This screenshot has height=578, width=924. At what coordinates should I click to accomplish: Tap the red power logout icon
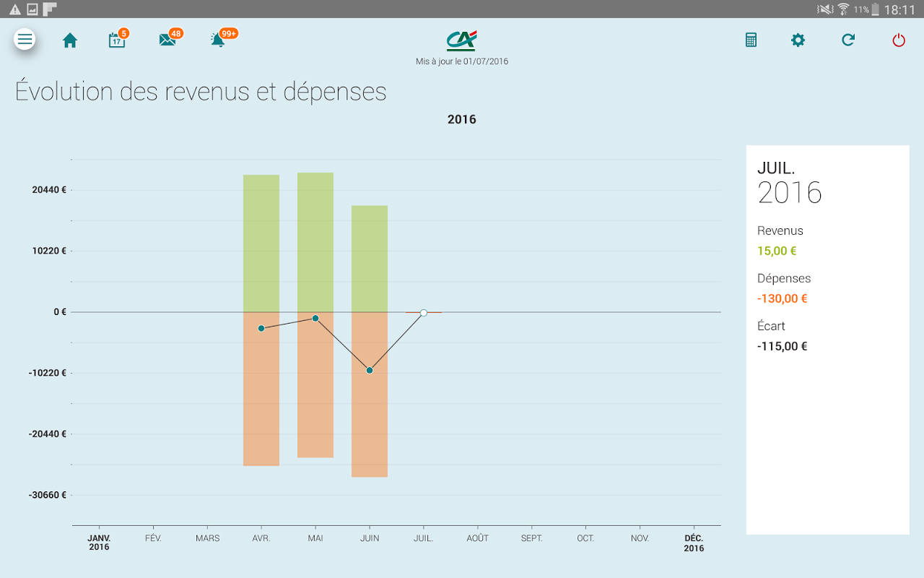click(899, 40)
